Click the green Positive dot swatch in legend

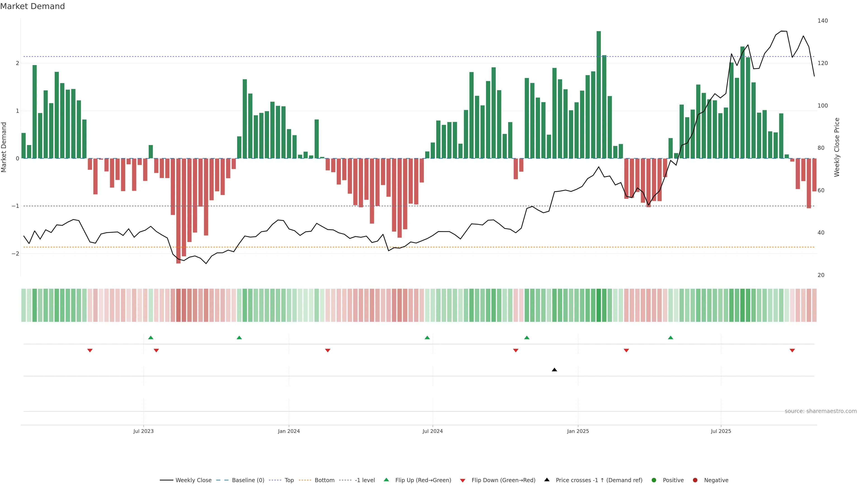point(654,480)
